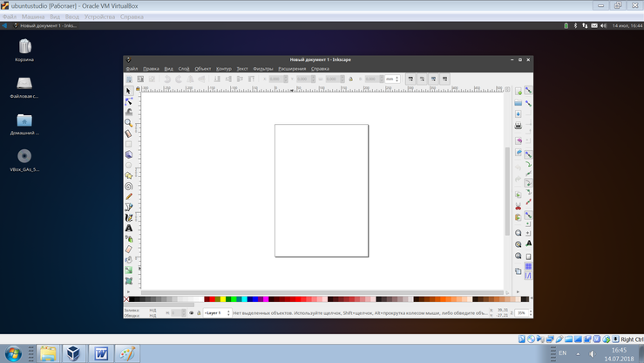This screenshot has height=363, width=644.
Task: Select the Calligraphy tool
Action: pos(129,218)
